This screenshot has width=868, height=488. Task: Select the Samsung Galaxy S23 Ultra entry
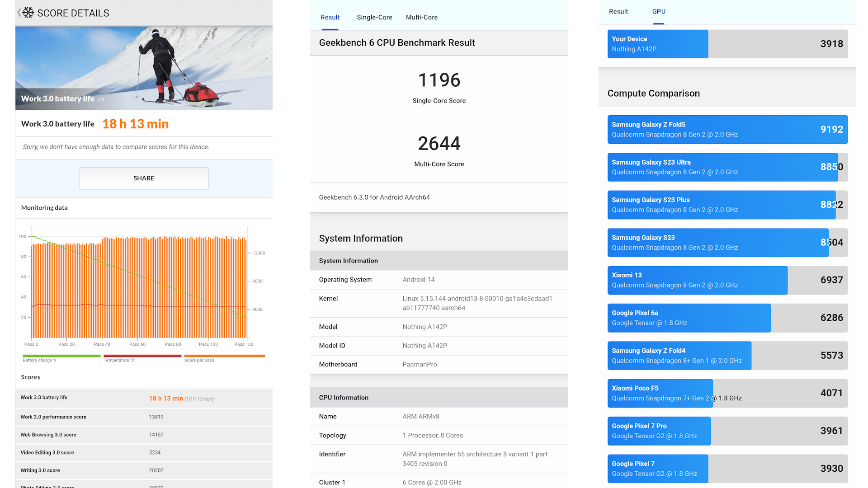pyautogui.click(x=727, y=167)
